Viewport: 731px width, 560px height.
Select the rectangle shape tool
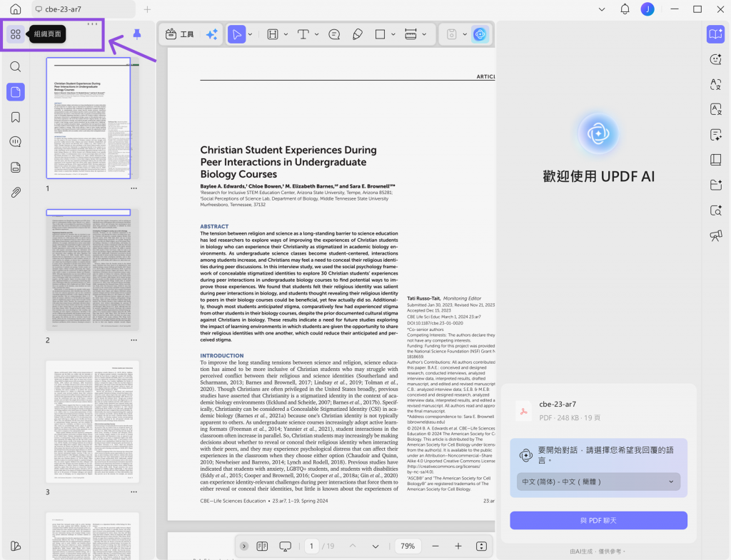[x=380, y=34]
